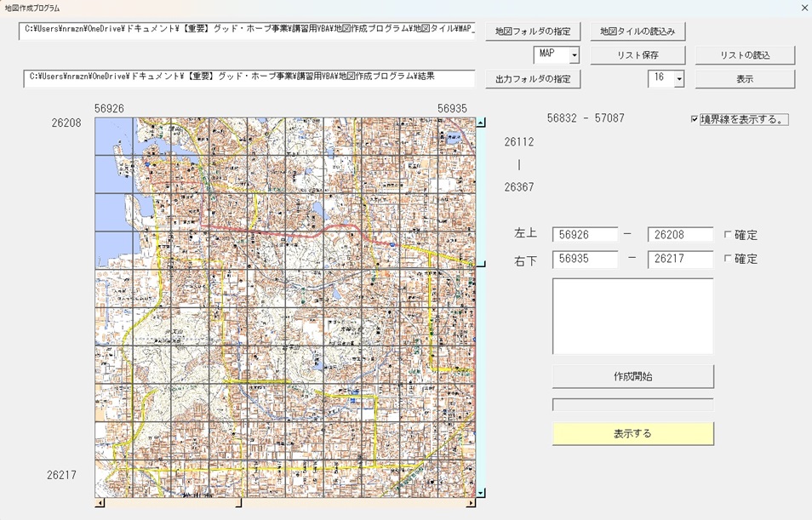The image size is (812, 520).
Task: Click the map horizontal scrollbar left arrow
Action: click(x=100, y=503)
